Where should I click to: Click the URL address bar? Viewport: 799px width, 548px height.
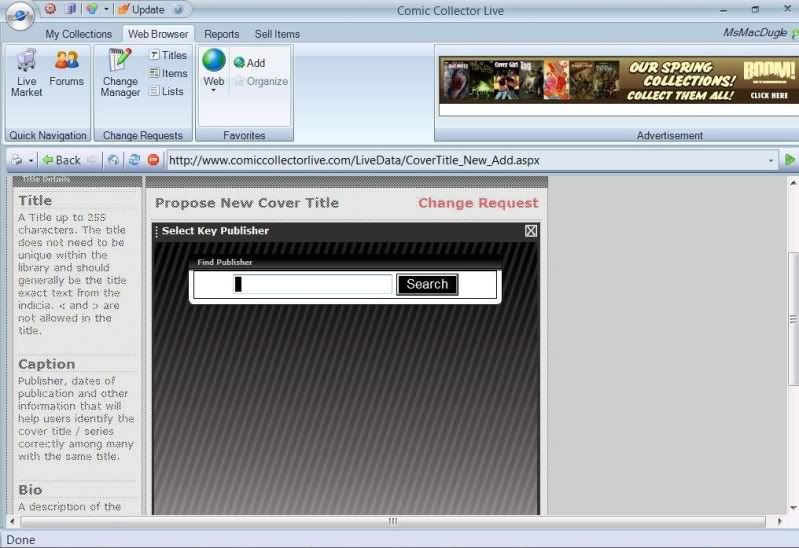(x=466, y=160)
